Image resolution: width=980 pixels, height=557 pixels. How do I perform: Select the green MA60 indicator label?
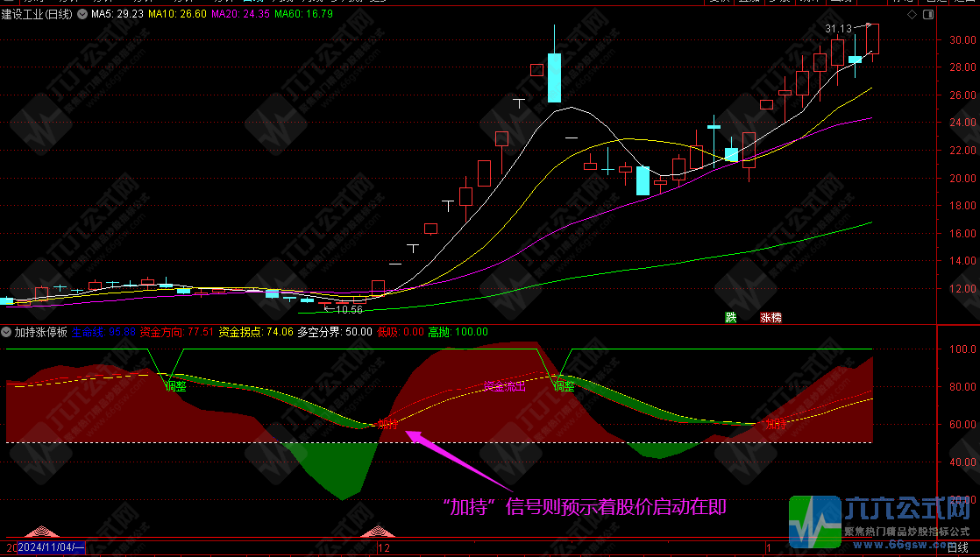(303, 15)
